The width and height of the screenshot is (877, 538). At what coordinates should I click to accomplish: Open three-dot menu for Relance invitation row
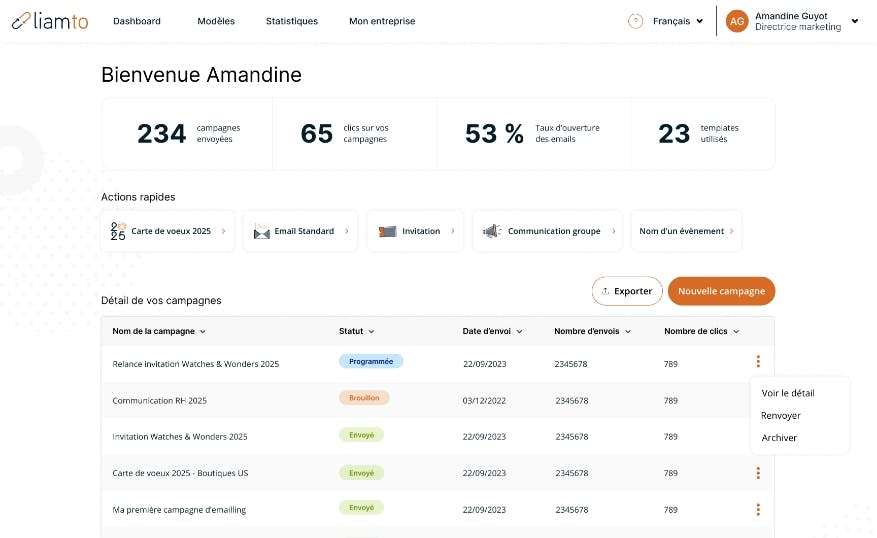(x=758, y=361)
